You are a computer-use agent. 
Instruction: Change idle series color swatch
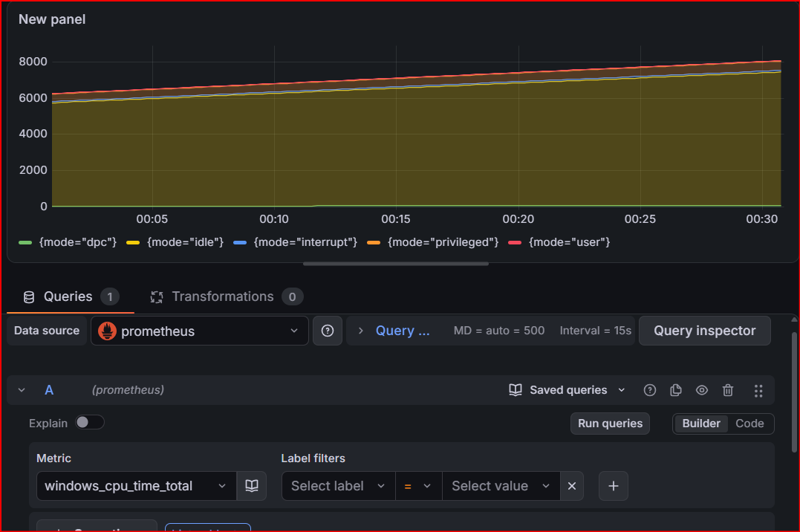(133, 243)
